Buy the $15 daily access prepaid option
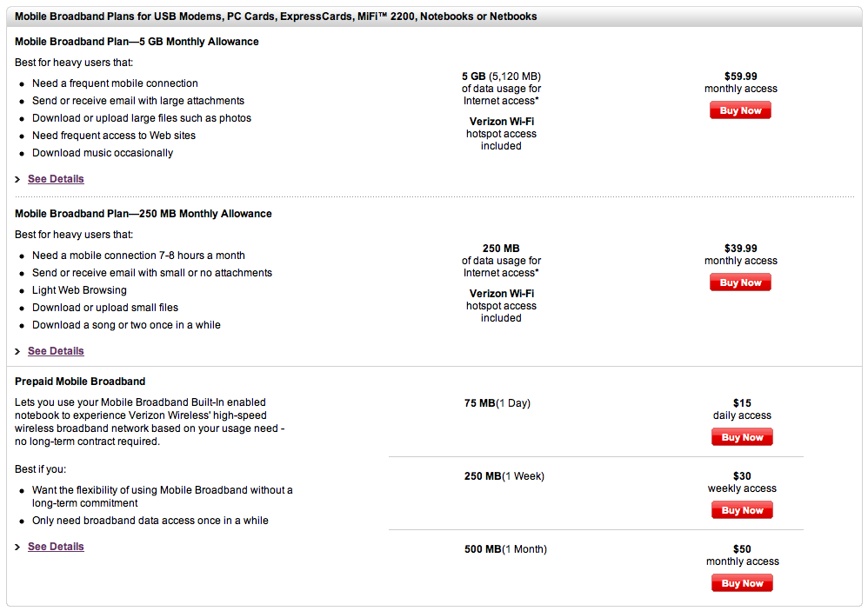This screenshot has width=868, height=611. [742, 437]
